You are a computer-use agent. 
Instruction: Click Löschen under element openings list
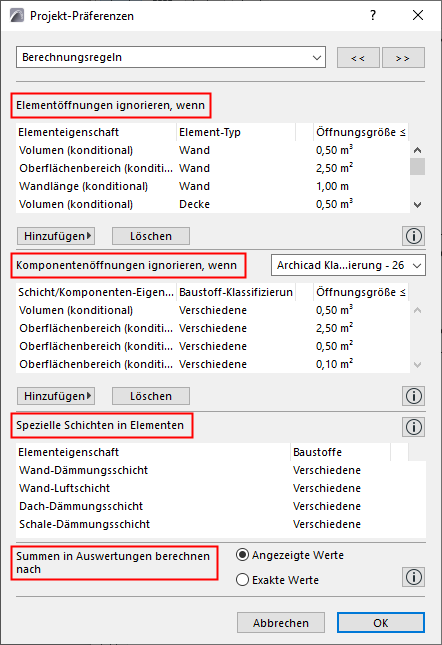151,236
